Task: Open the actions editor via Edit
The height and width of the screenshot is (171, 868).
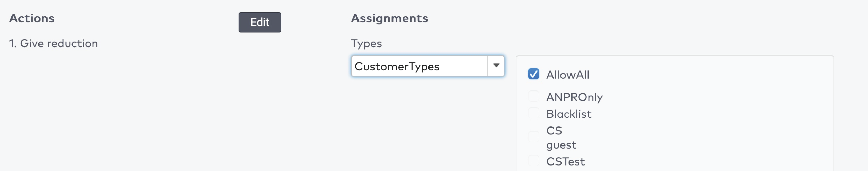Action: pyautogui.click(x=260, y=22)
